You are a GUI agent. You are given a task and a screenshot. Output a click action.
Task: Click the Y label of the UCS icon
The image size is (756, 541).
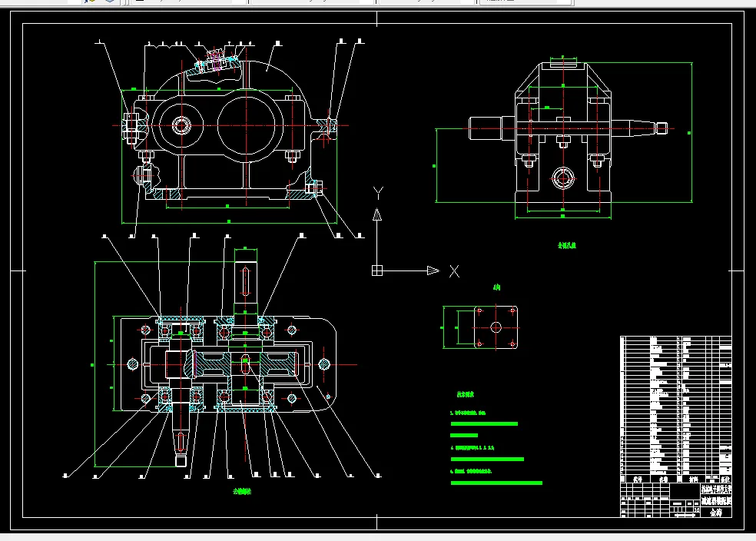pyautogui.click(x=379, y=194)
